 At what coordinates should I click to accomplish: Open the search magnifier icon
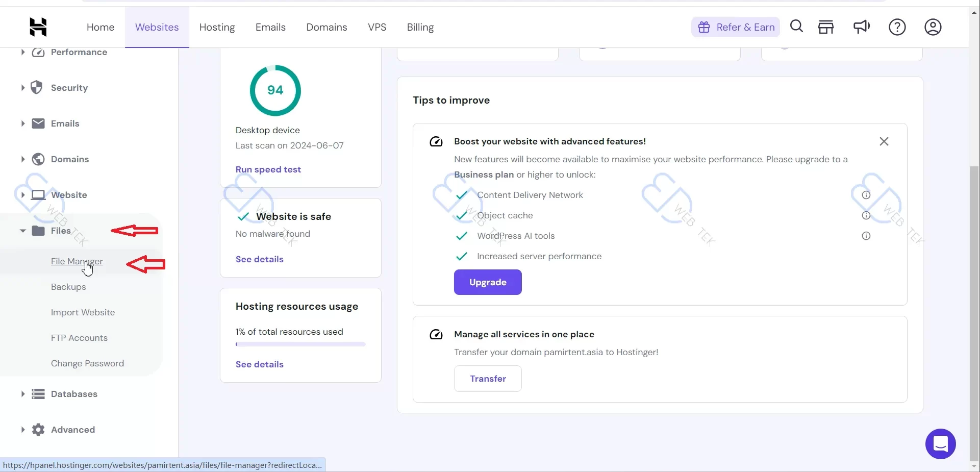point(796,27)
